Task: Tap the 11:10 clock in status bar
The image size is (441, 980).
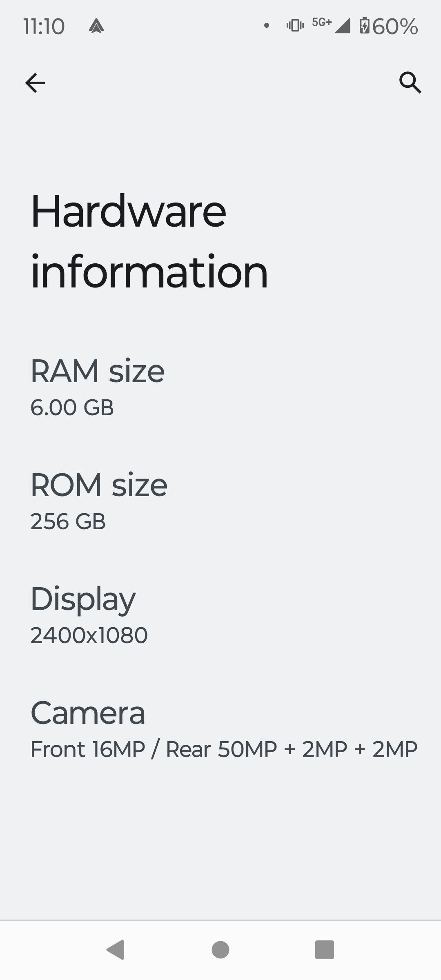Action: tap(44, 27)
